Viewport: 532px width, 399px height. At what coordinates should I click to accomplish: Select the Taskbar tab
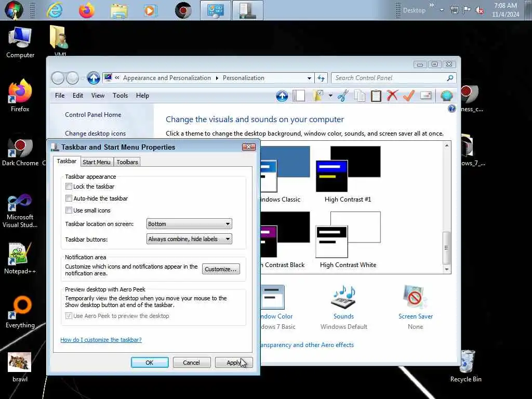point(66,161)
